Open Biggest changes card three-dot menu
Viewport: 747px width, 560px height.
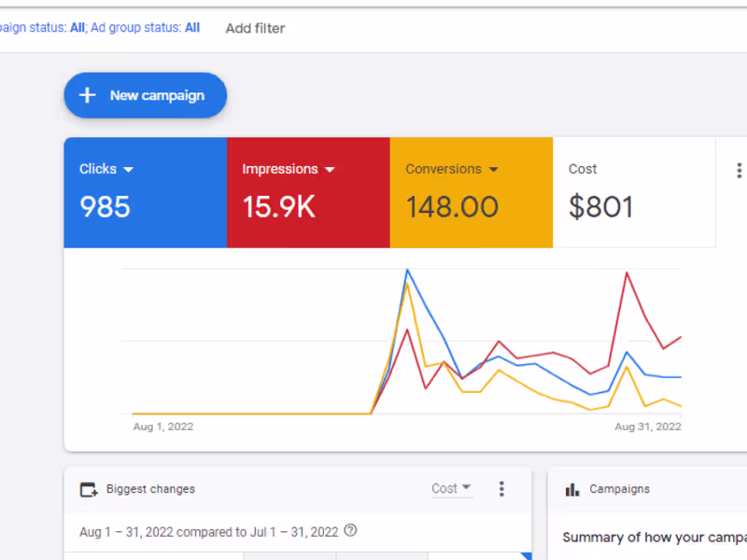point(501,489)
